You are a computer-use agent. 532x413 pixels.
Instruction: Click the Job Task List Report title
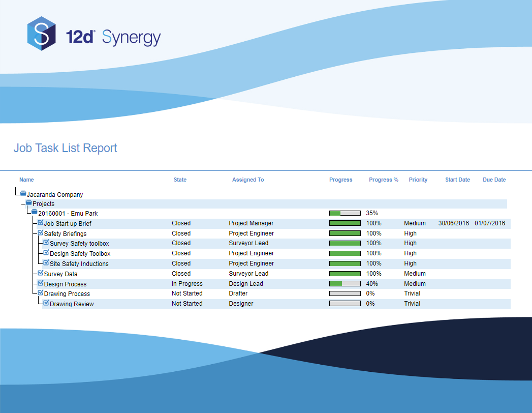65,148
